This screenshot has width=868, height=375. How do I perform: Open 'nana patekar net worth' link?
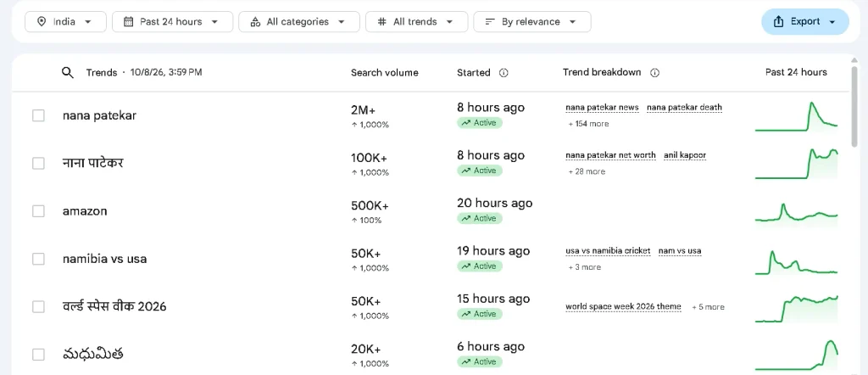tap(610, 155)
